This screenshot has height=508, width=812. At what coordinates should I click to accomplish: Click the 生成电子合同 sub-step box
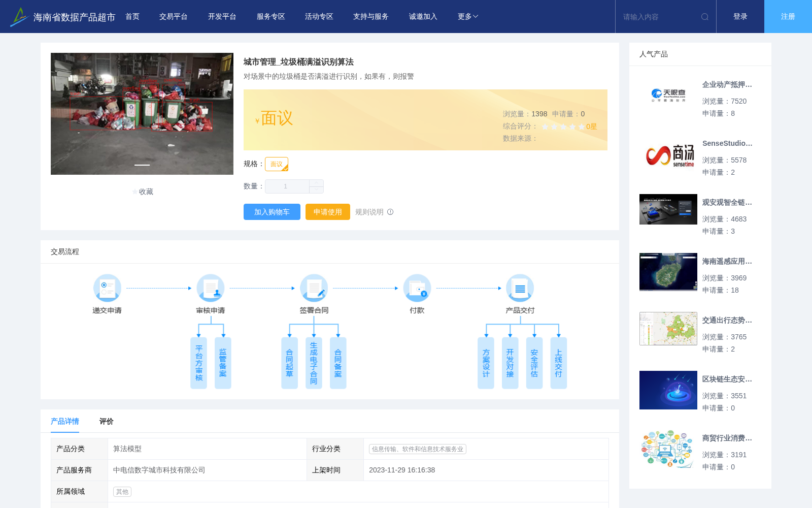click(314, 363)
